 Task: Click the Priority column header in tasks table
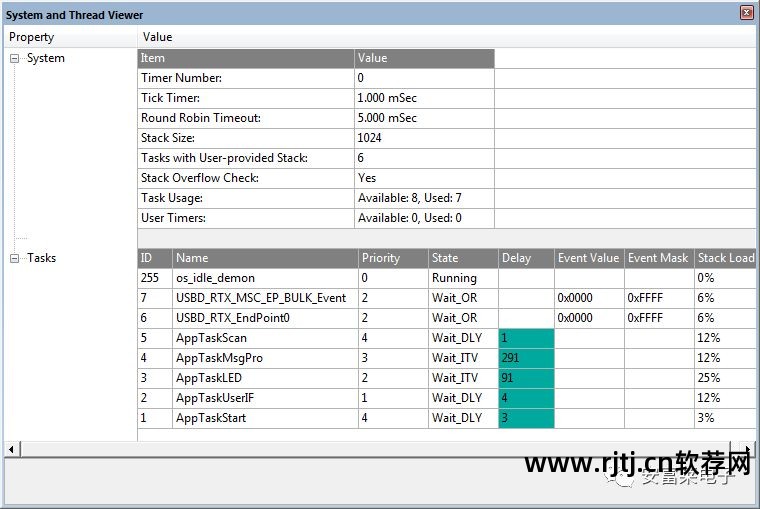(381, 258)
